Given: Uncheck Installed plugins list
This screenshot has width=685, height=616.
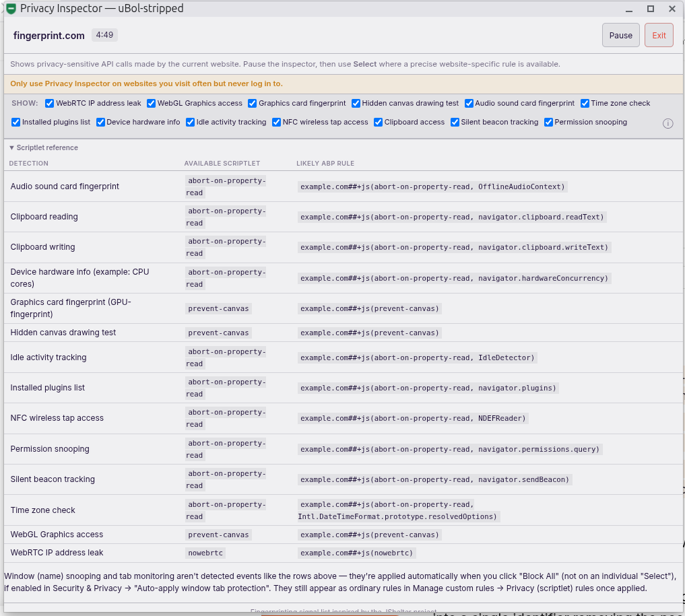Looking at the screenshot, I should click(15, 123).
